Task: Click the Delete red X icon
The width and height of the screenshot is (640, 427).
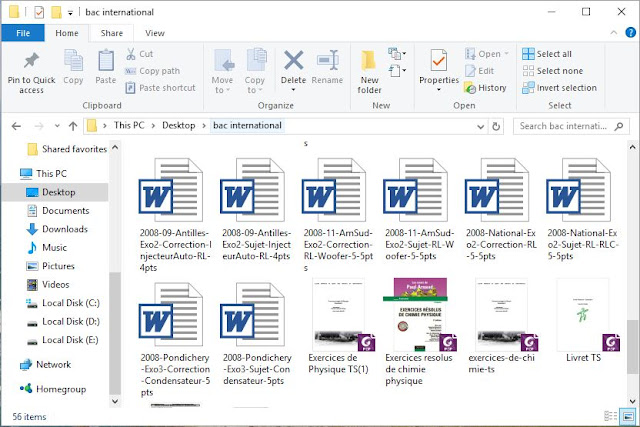Action: point(293,60)
